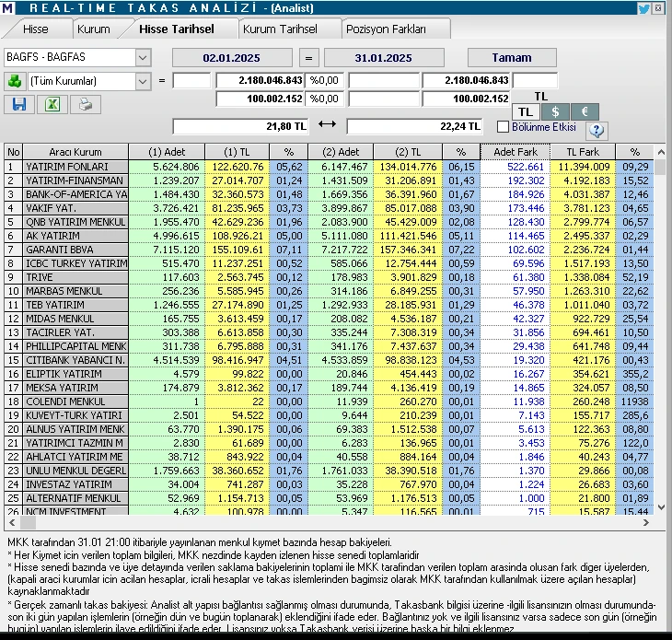
Task: Sort by Aracı Kurum column header
Action: (75, 152)
